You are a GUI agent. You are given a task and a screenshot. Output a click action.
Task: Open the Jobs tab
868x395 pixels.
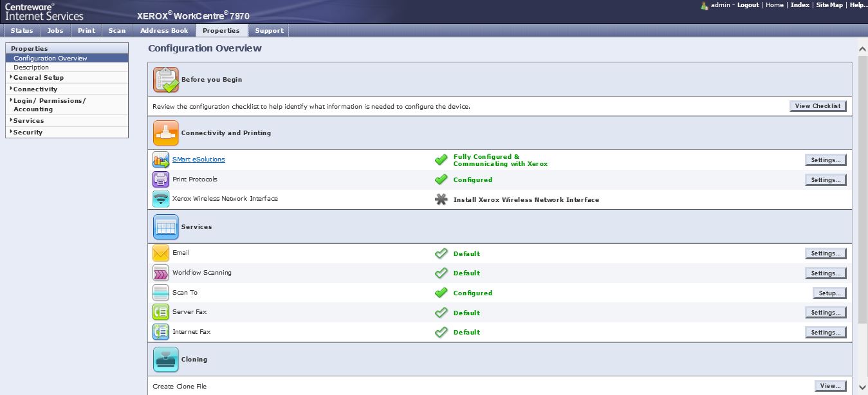click(55, 30)
